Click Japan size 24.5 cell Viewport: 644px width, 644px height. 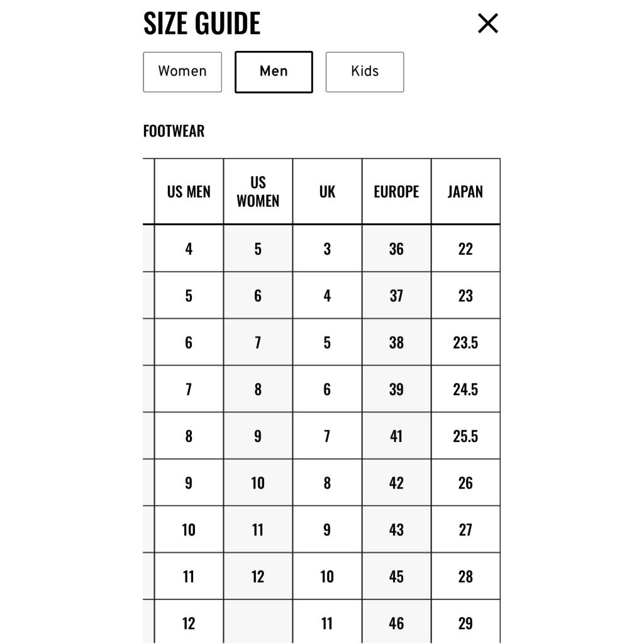[x=465, y=389]
